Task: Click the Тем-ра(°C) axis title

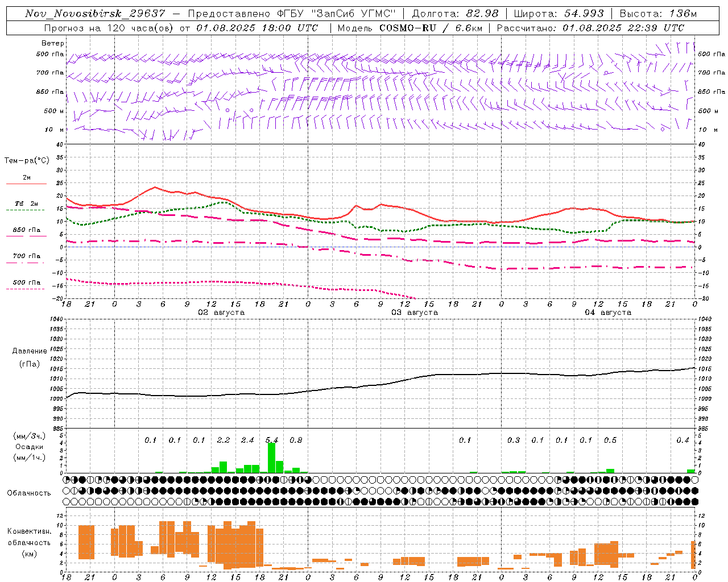Action: click(x=27, y=160)
